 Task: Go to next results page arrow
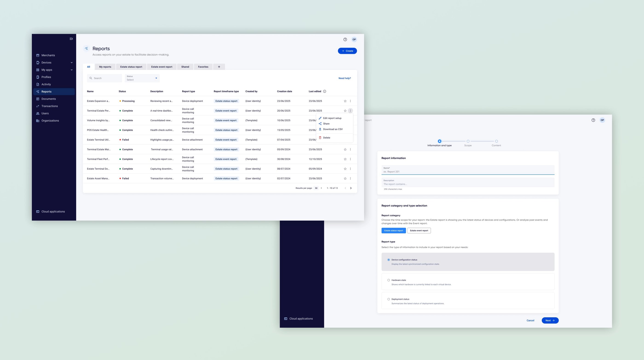[x=351, y=188]
